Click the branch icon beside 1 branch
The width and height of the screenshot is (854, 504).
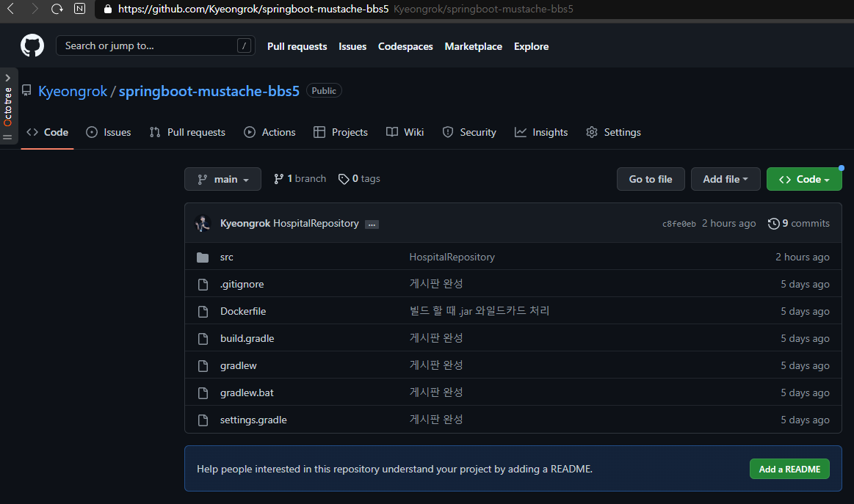tap(278, 178)
